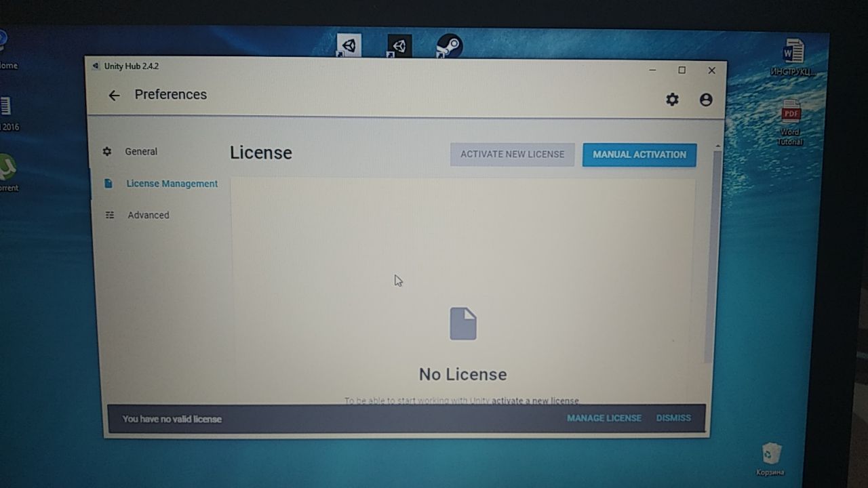Select the License Management tab
868x488 pixels.
click(x=172, y=184)
